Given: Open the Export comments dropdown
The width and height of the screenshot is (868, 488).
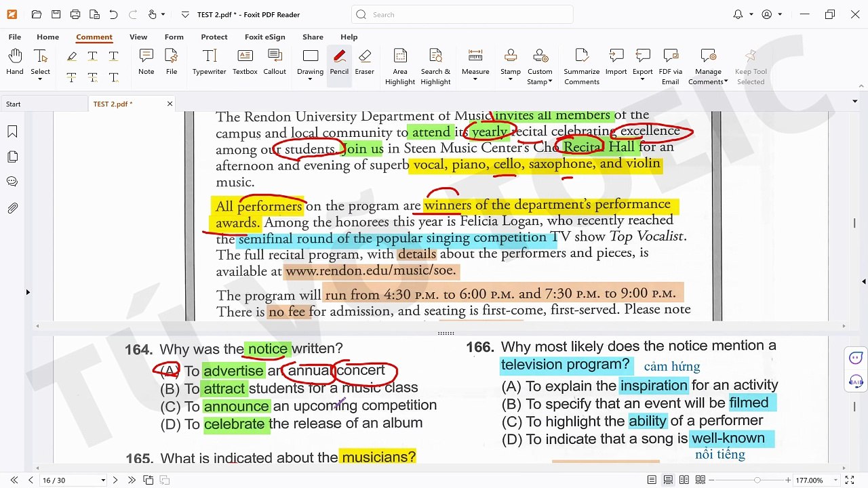Looking at the screenshot, I should (643, 79).
